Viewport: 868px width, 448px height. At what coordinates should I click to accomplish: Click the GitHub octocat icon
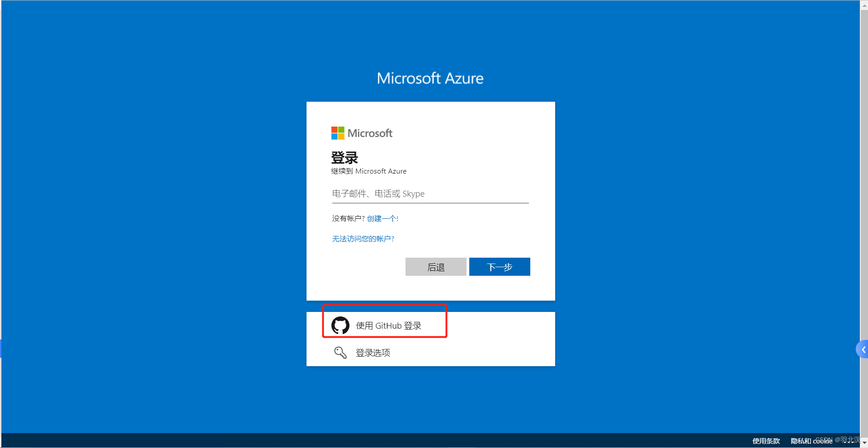click(340, 325)
